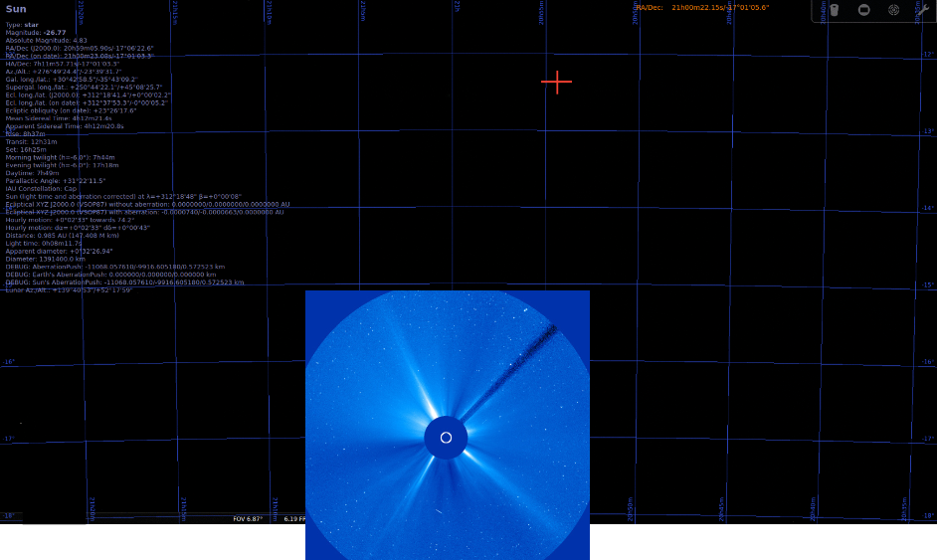Viewport: 937px width, 560px height.
Task: Click the 'Transit: 12h31m' line
Action: coord(31,141)
